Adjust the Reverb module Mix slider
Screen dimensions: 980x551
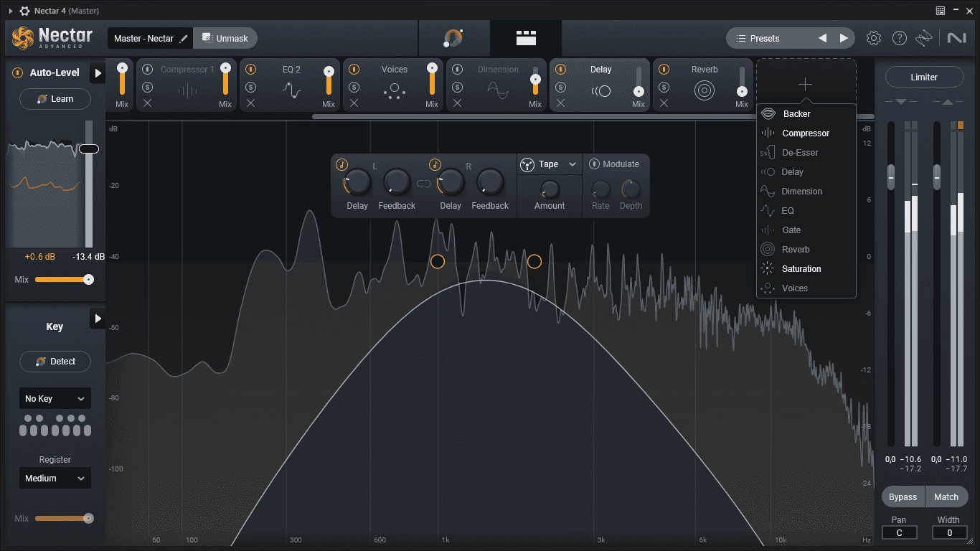[742, 80]
